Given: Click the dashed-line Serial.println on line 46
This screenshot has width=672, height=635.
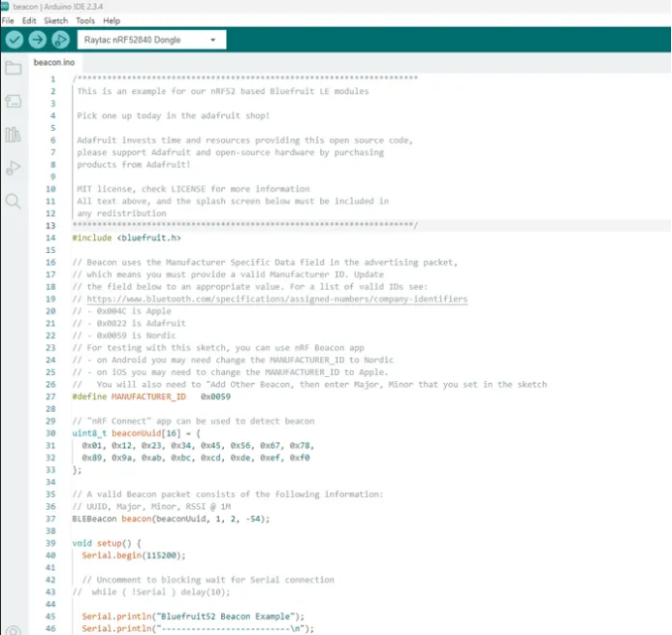Looking at the screenshot, I should click(198, 628).
